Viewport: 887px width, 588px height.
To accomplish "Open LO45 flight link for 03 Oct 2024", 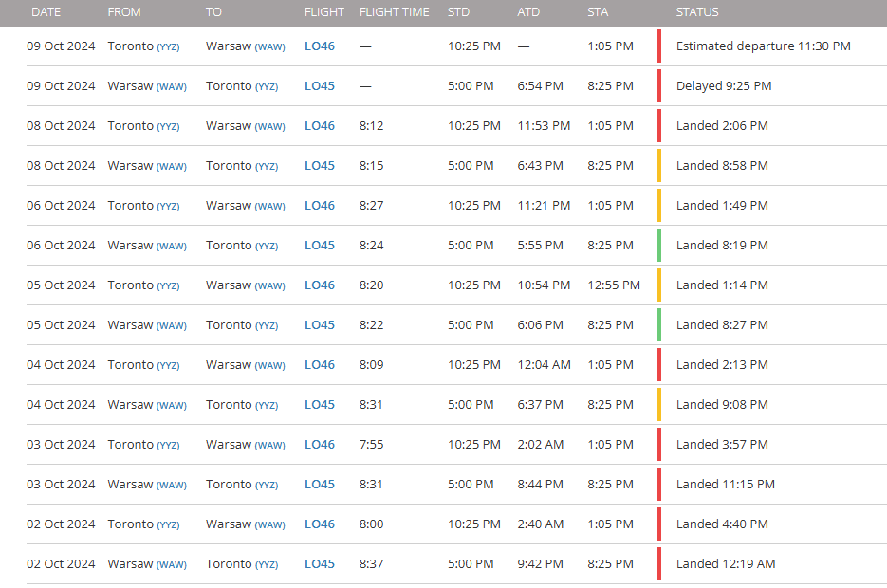I will (320, 485).
